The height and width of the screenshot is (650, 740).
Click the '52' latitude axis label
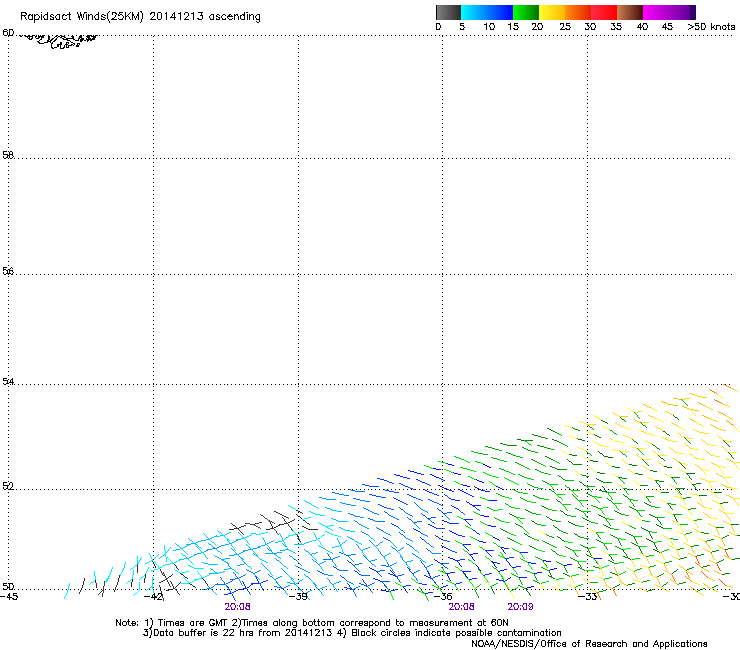(x=8, y=486)
